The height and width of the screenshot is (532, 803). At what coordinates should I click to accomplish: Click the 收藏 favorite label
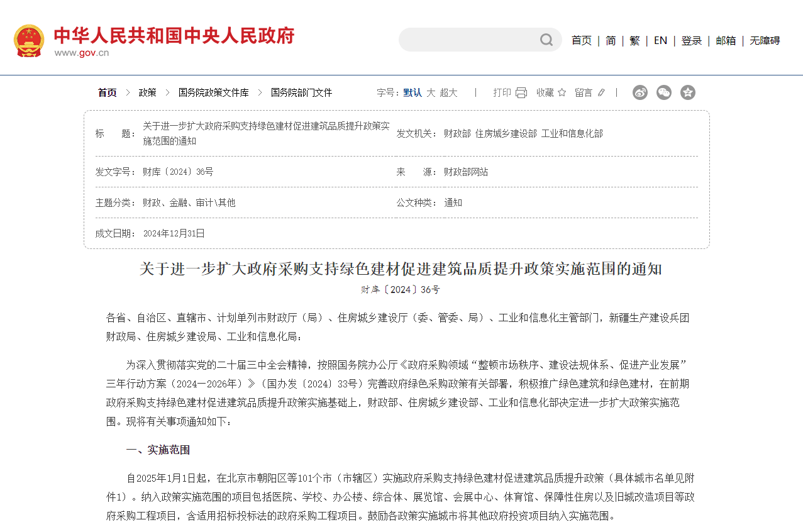pyautogui.click(x=545, y=92)
